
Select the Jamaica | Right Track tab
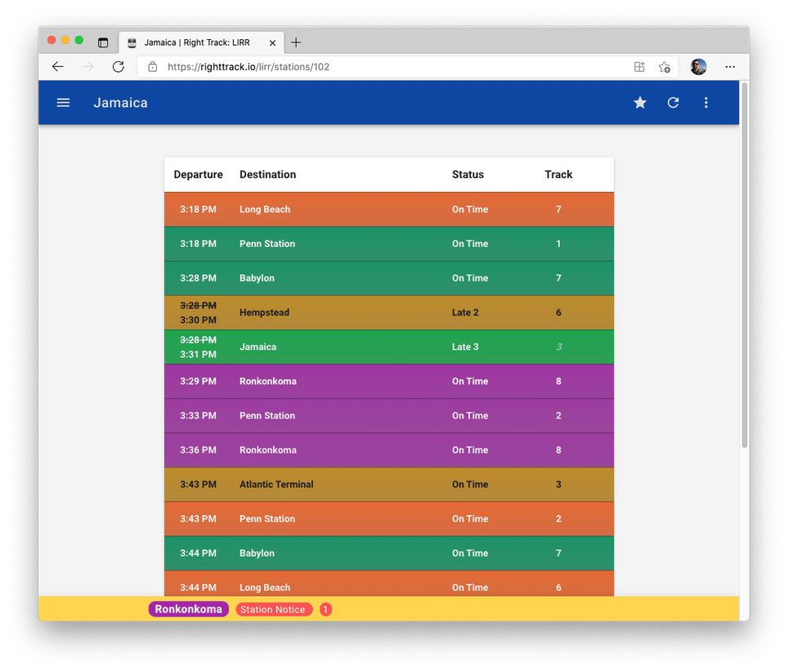[196, 43]
